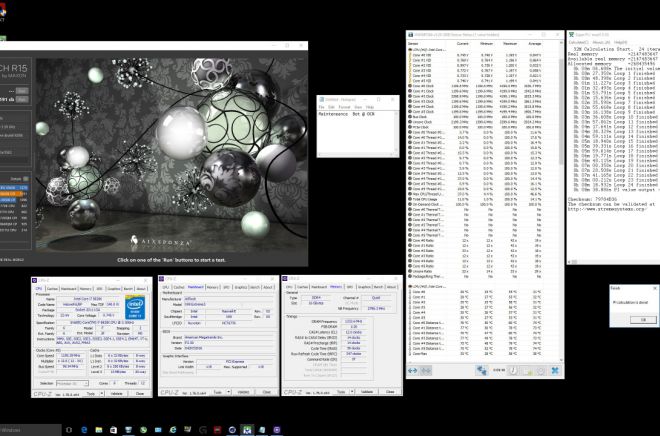This screenshot has height=436, width=660.
Task: Open the File menu in Notepad
Action: tap(322, 105)
